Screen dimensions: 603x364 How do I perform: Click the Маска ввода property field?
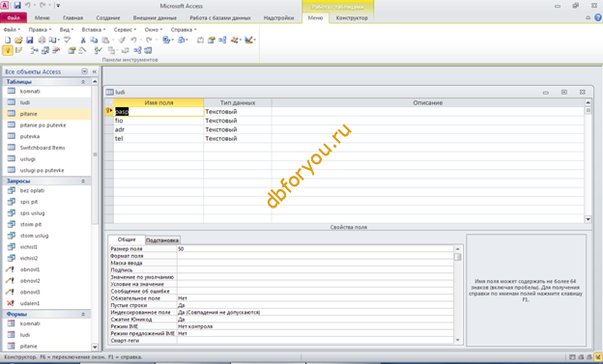(x=315, y=263)
